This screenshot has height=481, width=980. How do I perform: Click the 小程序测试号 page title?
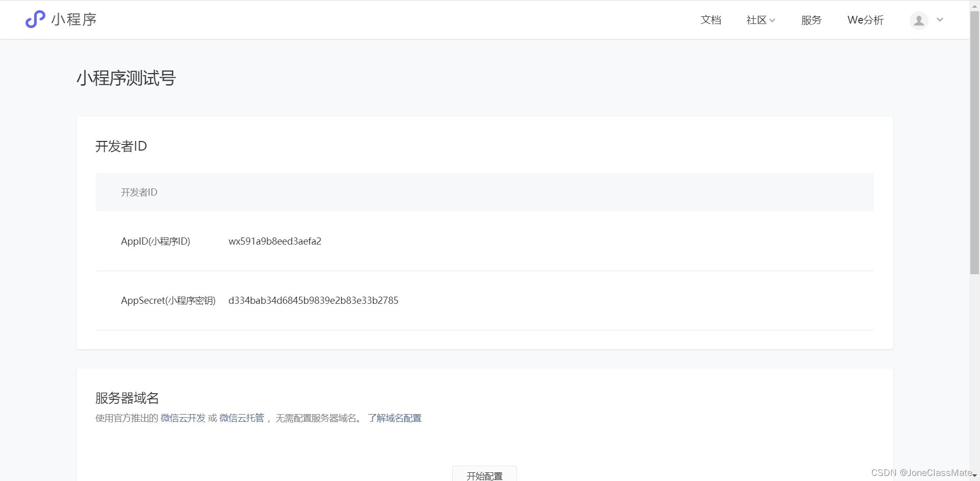click(x=126, y=78)
